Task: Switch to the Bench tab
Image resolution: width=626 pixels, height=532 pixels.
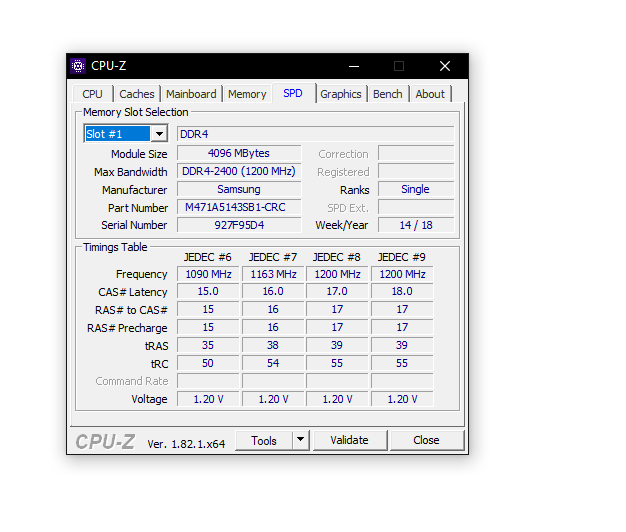Action: point(388,94)
